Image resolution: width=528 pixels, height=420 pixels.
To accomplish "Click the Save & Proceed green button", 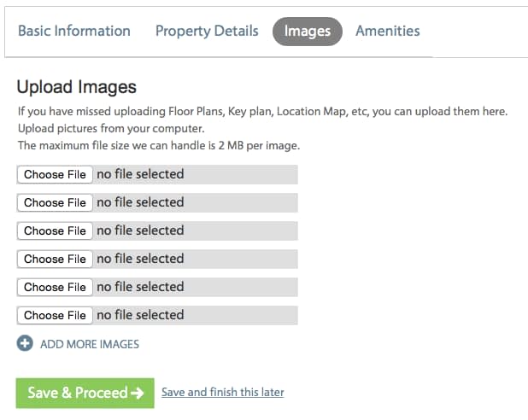I will (x=85, y=393).
